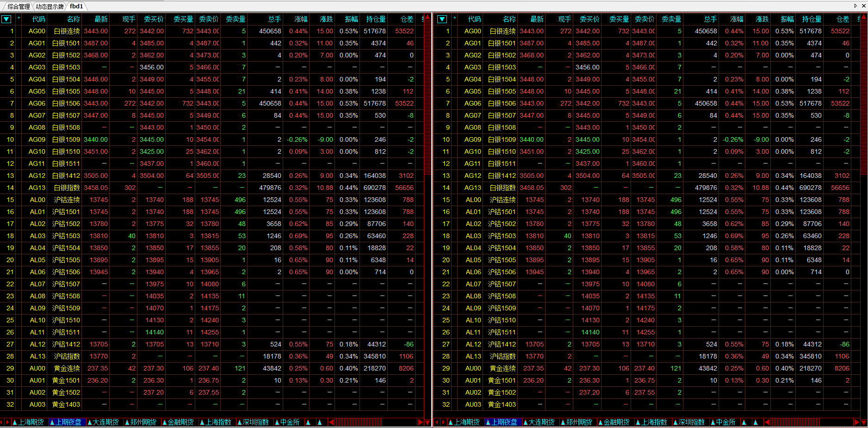Viewport: 868px width, 428px height.
Task: Switch to the 综合管理 tab
Action: pyautogui.click(x=19, y=6)
